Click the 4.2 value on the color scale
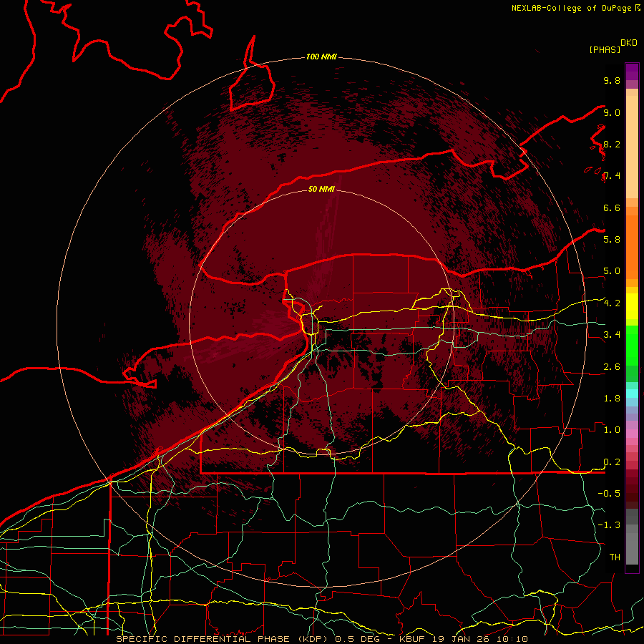 coord(612,303)
